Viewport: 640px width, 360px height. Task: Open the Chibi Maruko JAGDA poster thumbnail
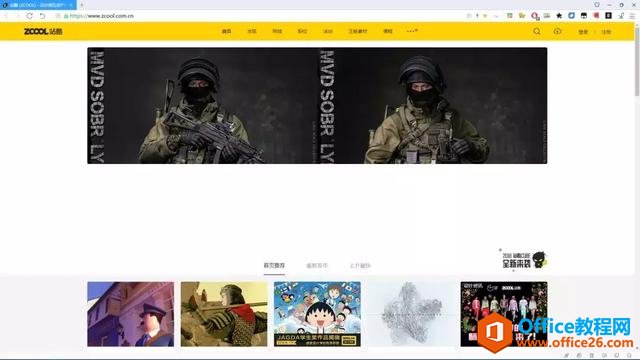[x=317, y=314]
